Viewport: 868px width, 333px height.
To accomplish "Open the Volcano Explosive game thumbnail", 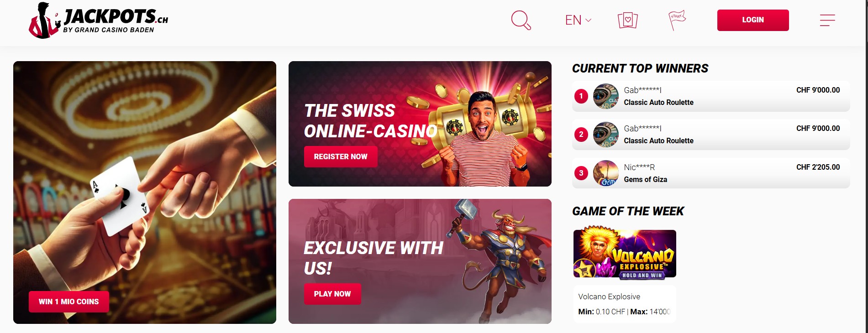I will [625, 254].
